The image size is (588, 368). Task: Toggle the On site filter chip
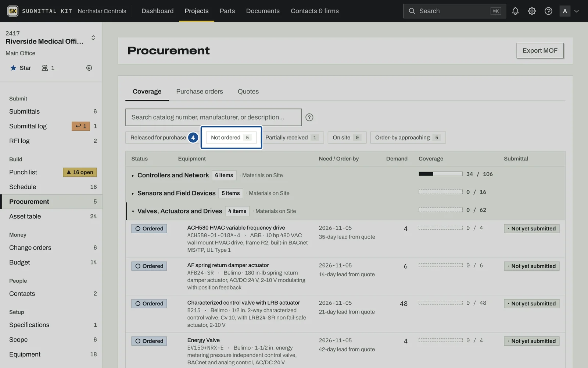[x=347, y=138]
